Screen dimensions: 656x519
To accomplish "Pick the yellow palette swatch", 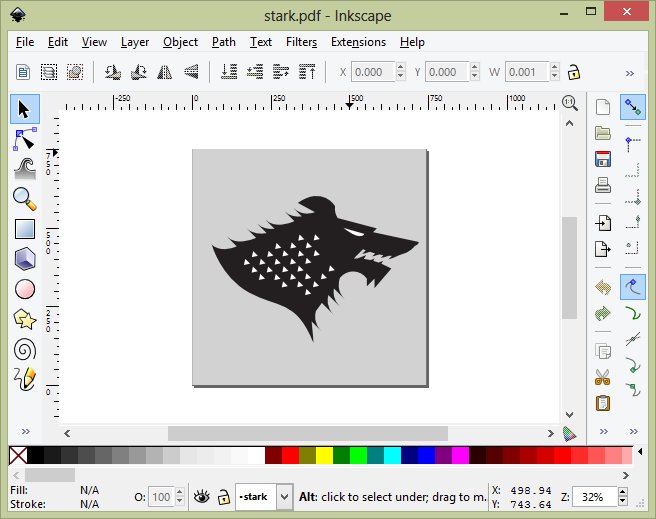I will coord(324,455).
